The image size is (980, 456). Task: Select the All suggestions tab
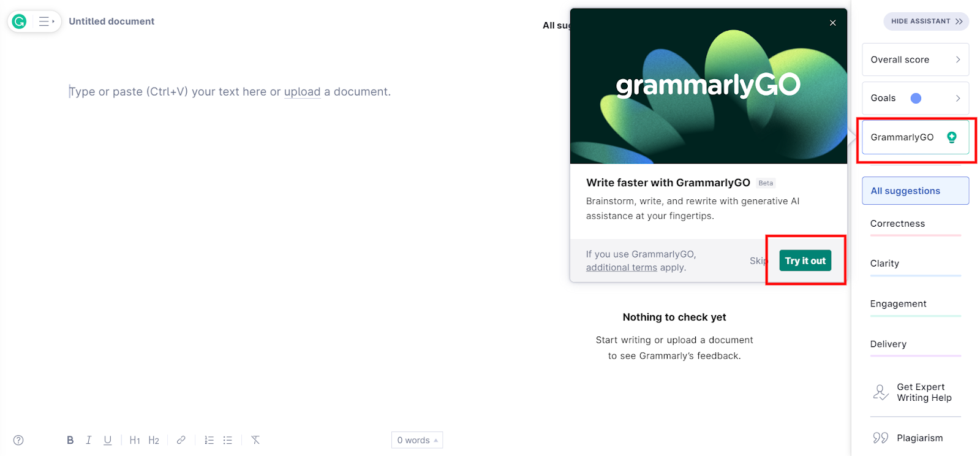click(x=915, y=191)
